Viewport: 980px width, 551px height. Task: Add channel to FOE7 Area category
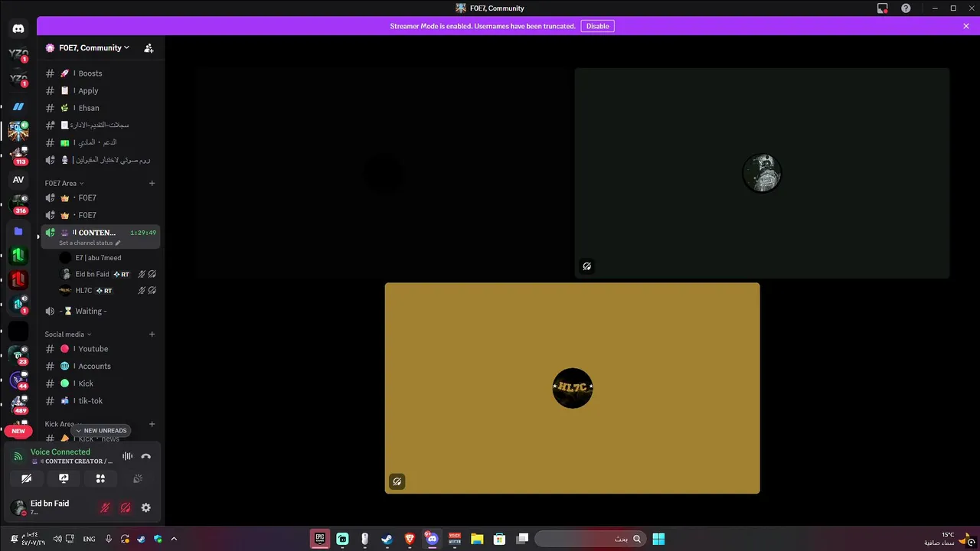(152, 184)
